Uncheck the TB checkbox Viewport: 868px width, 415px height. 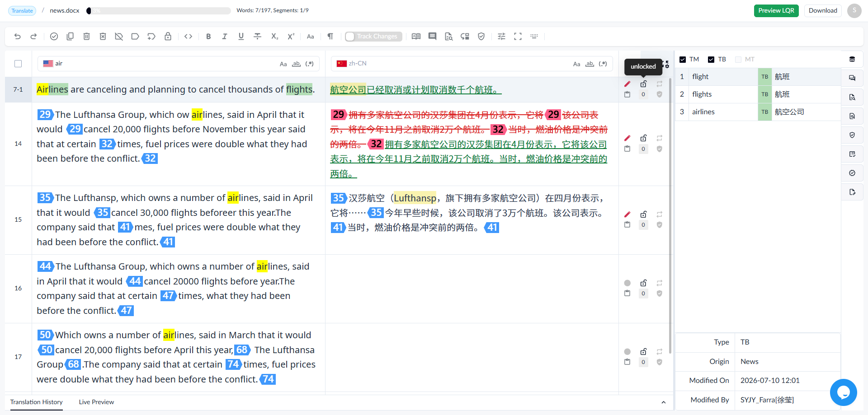pos(711,60)
